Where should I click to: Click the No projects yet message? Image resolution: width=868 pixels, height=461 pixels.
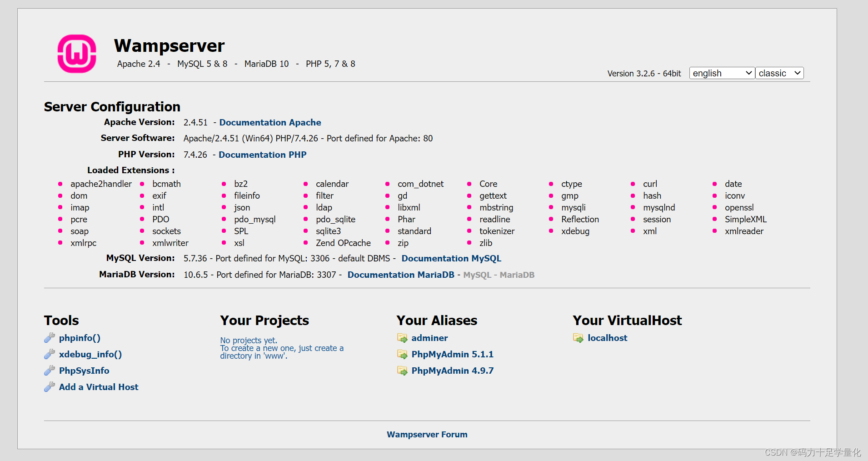pyautogui.click(x=249, y=340)
